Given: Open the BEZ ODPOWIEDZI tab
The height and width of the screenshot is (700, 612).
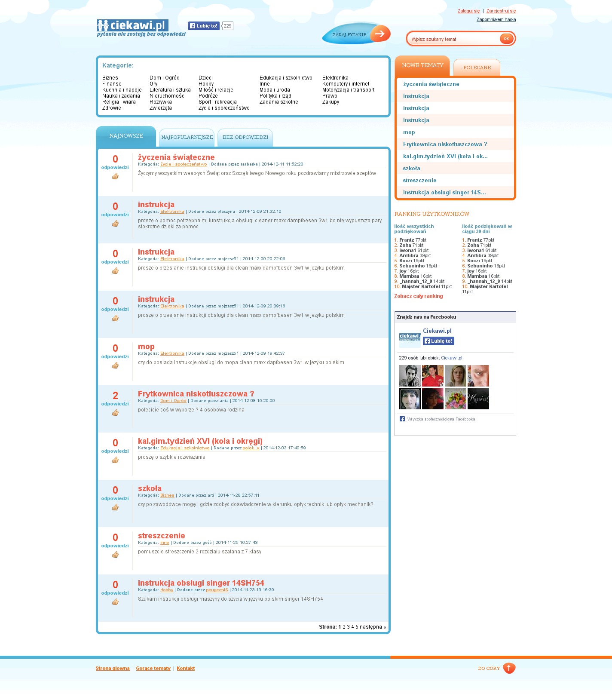Looking at the screenshot, I should point(245,138).
